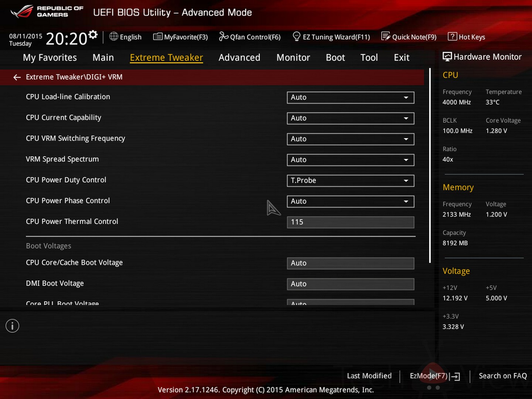Click the Memory Voltage 1.200 V value
The height and width of the screenshot is (399, 532).
click(x=497, y=215)
